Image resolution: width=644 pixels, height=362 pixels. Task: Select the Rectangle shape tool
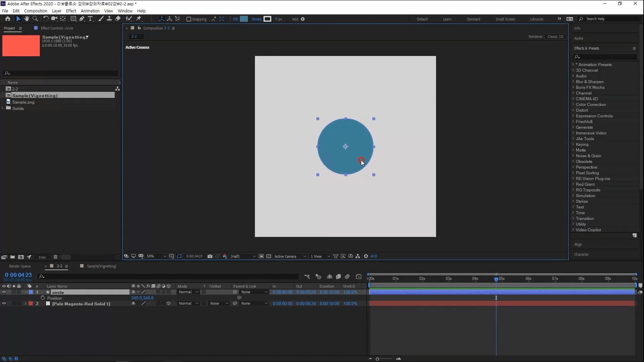click(73, 19)
